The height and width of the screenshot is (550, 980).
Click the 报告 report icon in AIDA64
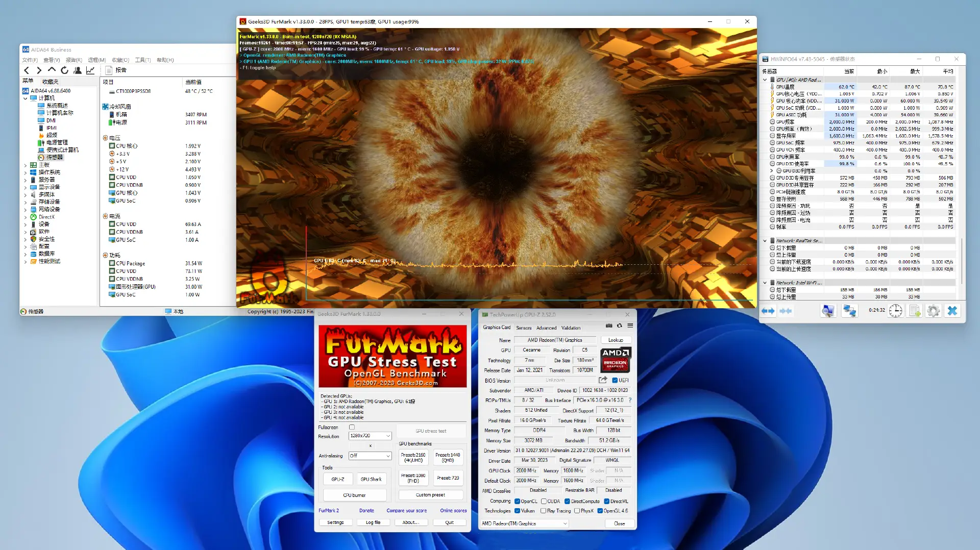coord(109,70)
